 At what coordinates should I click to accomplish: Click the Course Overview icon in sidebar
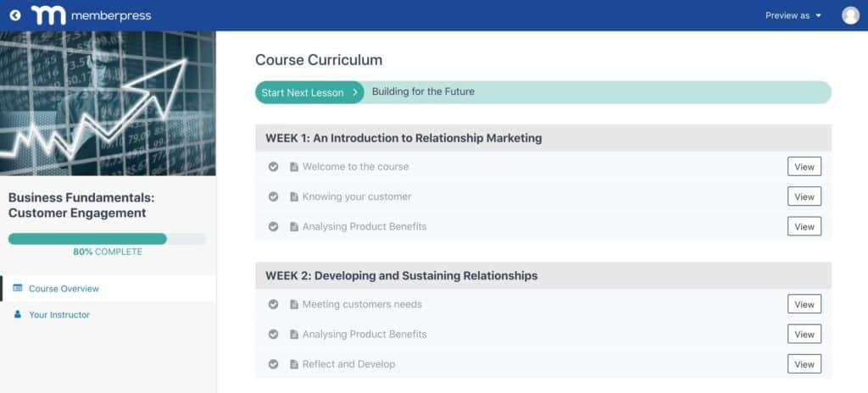coord(18,288)
